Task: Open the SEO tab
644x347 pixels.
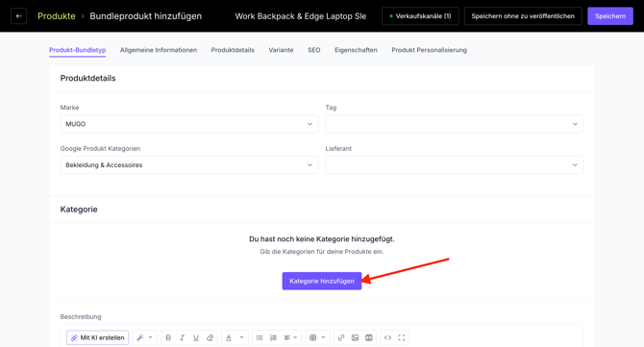Action: [313, 50]
